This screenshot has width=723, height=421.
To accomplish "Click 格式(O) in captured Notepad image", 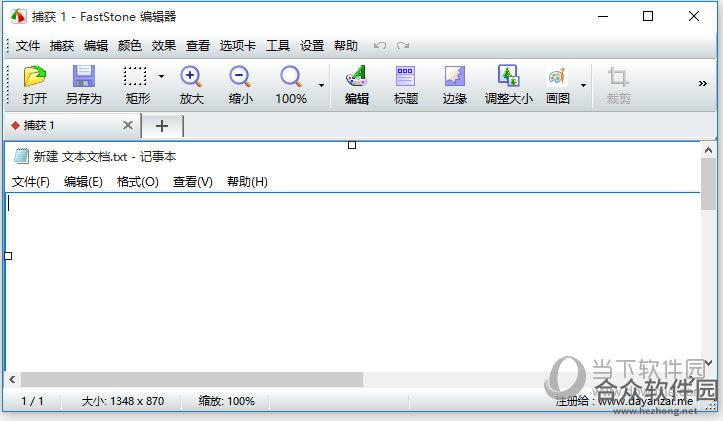I will pyautogui.click(x=138, y=182).
